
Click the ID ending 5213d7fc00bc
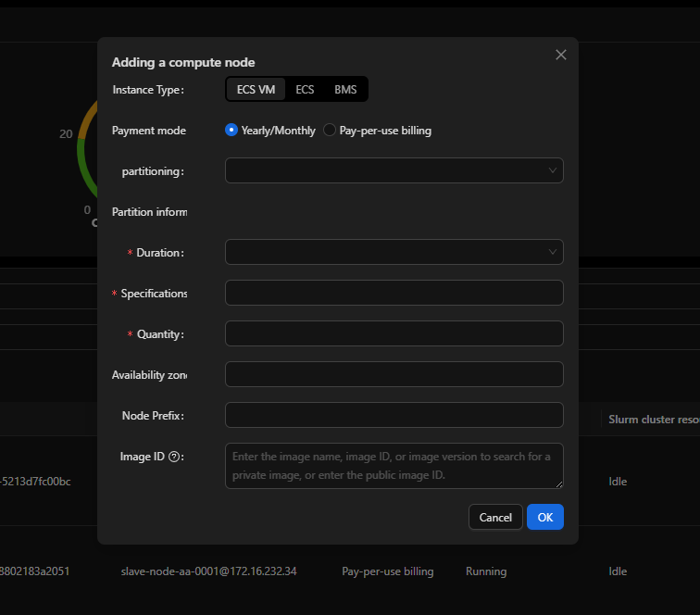(x=35, y=482)
